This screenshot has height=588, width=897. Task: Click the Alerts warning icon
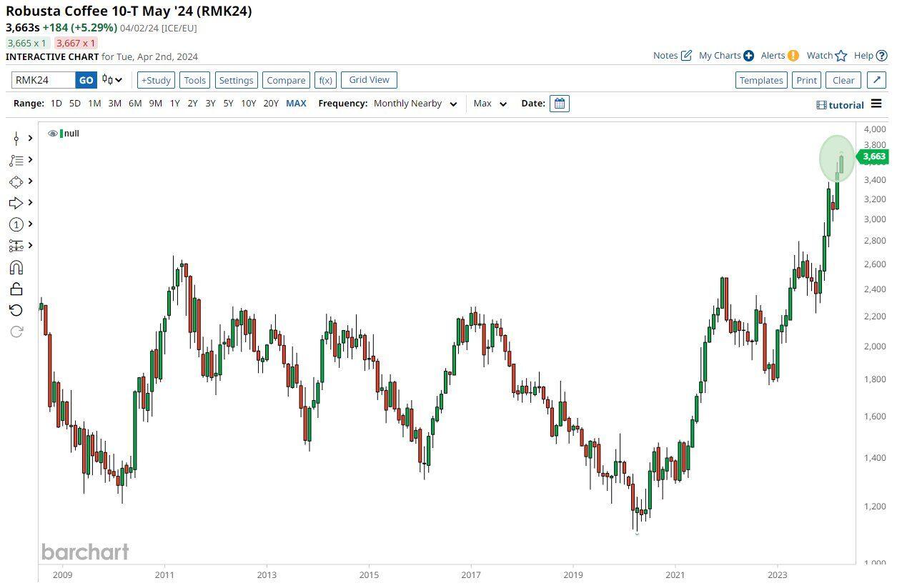pyautogui.click(x=793, y=56)
